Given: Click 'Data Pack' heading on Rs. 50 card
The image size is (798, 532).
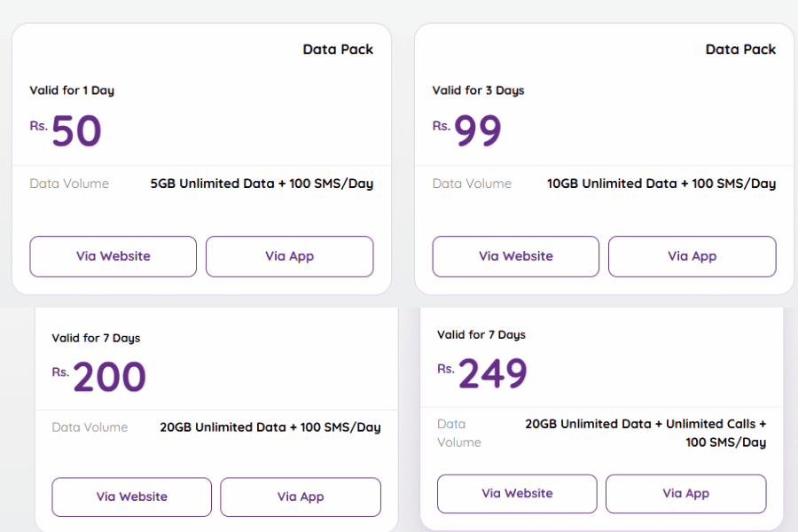Looking at the screenshot, I should point(338,50).
